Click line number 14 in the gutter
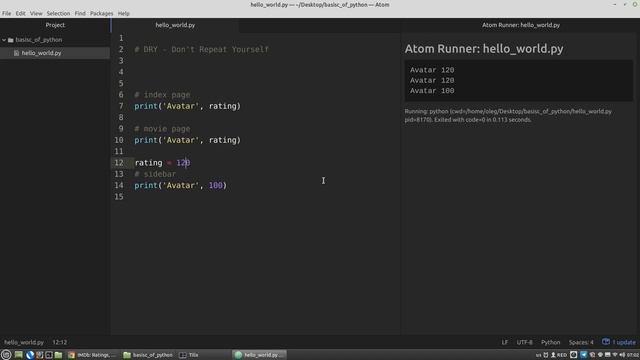This screenshot has width=640, height=360. (119, 185)
